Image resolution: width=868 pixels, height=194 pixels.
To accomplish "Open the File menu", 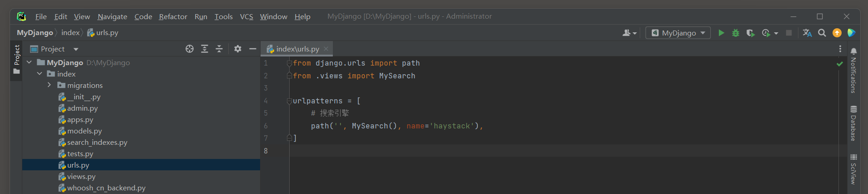I will pyautogui.click(x=41, y=16).
